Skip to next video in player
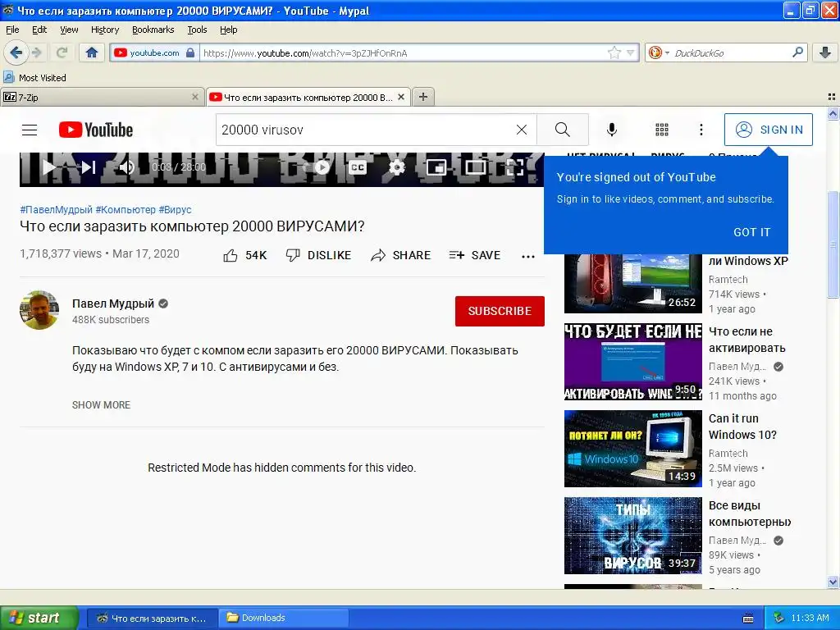Viewport: 840px width, 630px height. pos(89,167)
